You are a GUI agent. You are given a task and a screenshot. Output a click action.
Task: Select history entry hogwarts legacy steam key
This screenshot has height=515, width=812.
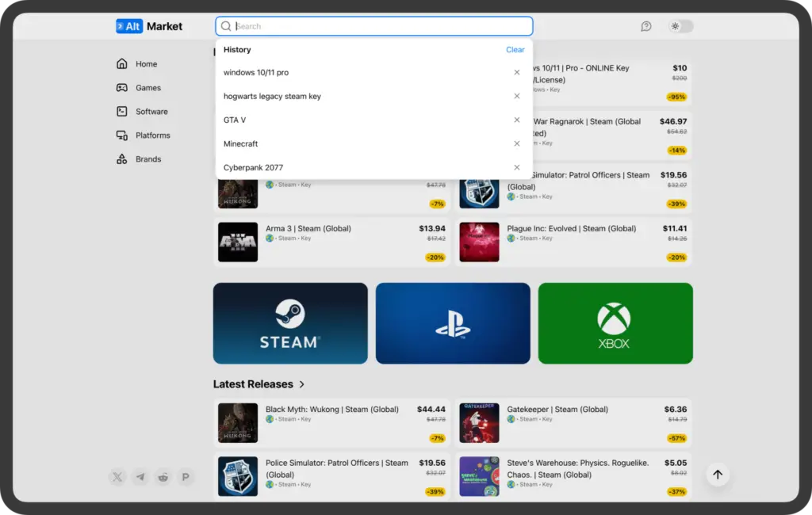pyautogui.click(x=272, y=97)
